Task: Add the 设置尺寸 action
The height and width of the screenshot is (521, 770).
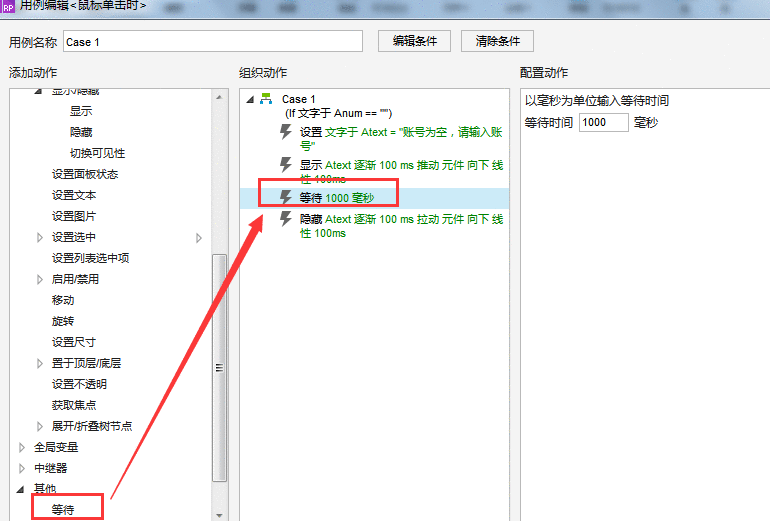Action: [x=74, y=342]
